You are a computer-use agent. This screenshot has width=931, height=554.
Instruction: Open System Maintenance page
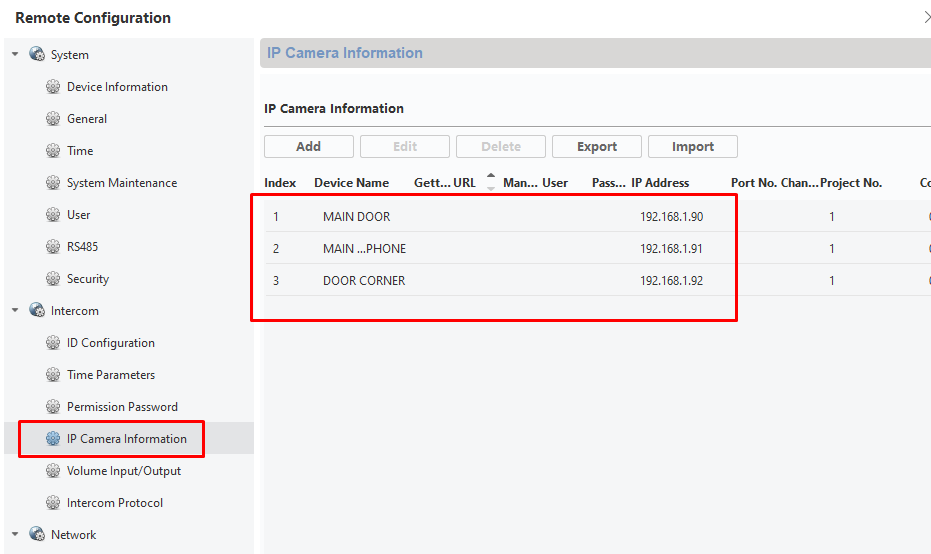pyautogui.click(x=122, y=183)
